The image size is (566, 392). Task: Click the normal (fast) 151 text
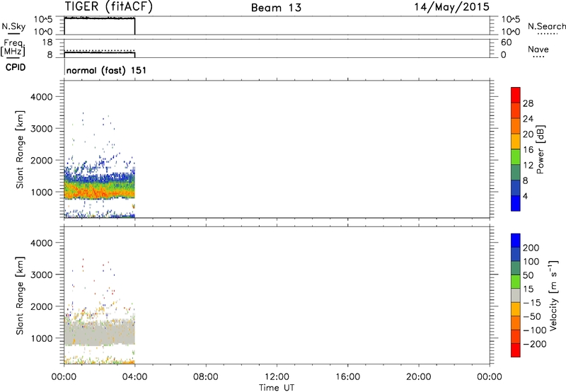pyautogui.click(x=107, y=70)
